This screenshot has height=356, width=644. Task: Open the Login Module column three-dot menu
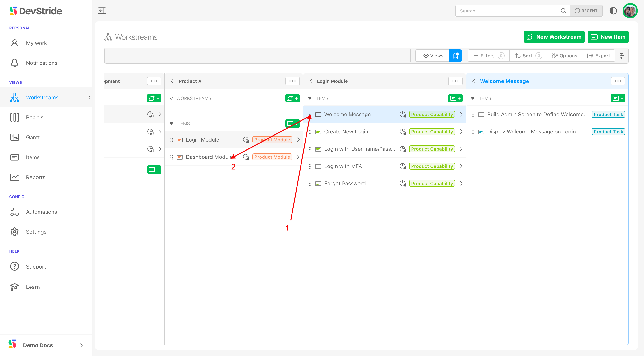(x=455, y=81)
